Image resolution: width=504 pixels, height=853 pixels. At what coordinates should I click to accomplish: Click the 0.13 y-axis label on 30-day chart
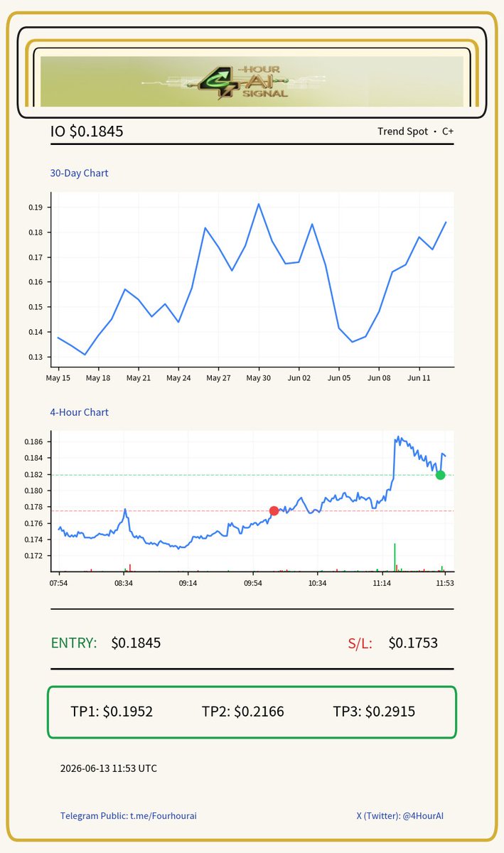(x=36, y=357)
